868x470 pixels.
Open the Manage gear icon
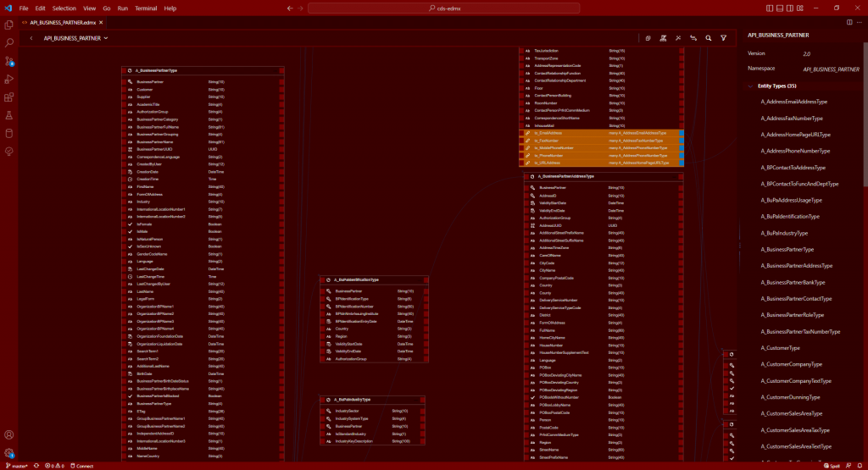pyautogui.click(x=8, y=453)
